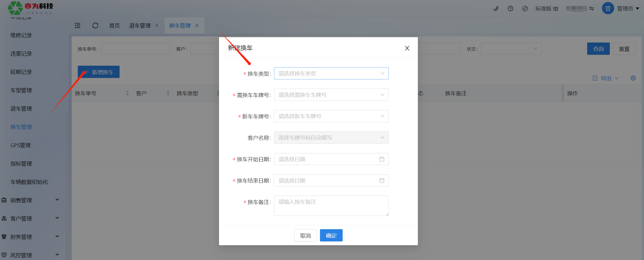Open the help question mark icon
The width and height of the screenshot is (644, 260).
click(x=510, y=9)
